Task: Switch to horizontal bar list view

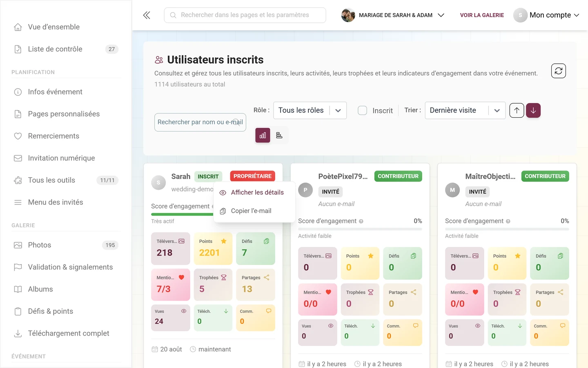Action: click(279, 135)
